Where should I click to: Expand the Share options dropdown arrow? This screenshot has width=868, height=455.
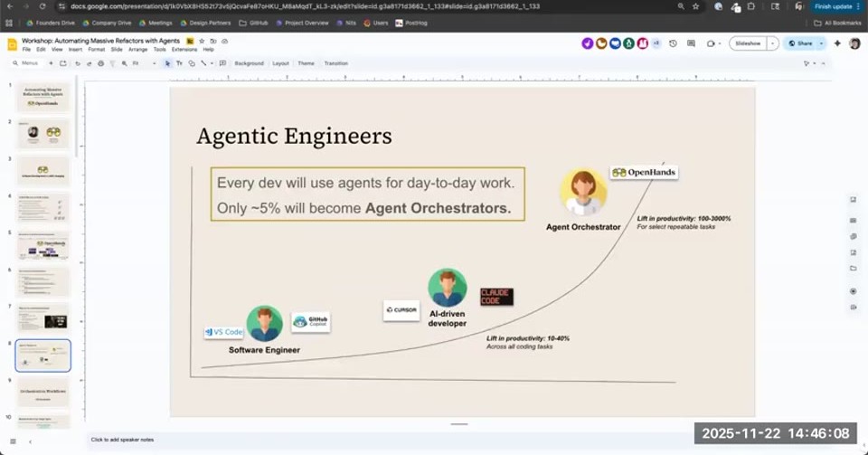click(822, 43)
